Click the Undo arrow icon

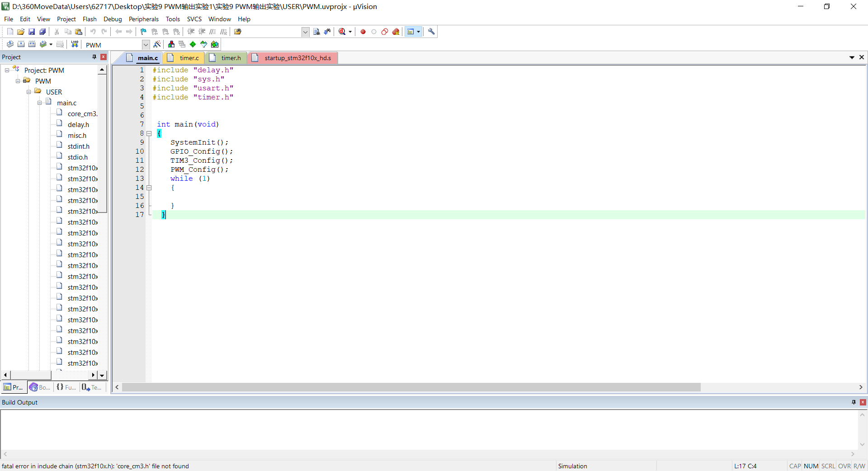(93, 32)
